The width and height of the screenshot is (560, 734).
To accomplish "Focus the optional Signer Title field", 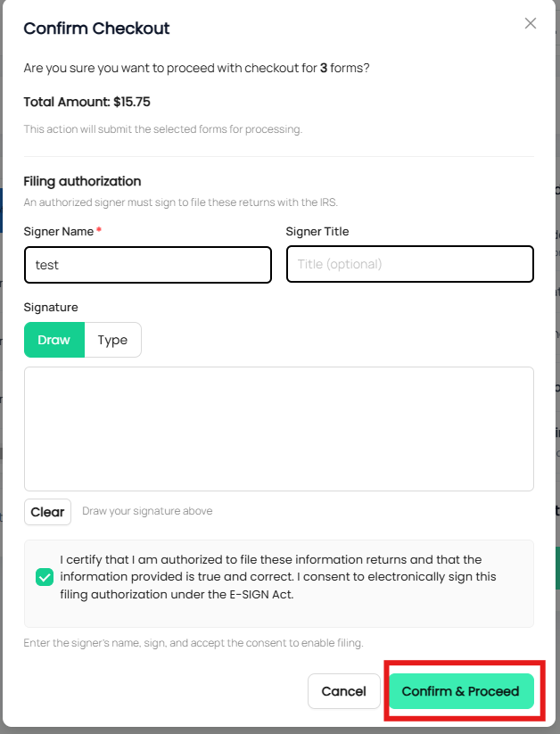I will [409, 264].
